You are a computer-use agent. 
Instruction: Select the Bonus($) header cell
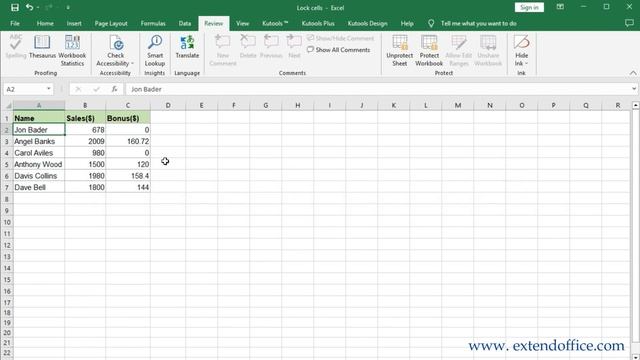128,118
